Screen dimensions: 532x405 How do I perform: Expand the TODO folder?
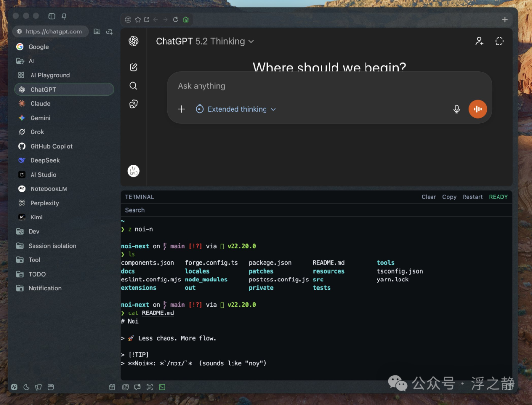pyautogui.click(x=64, y=274)
